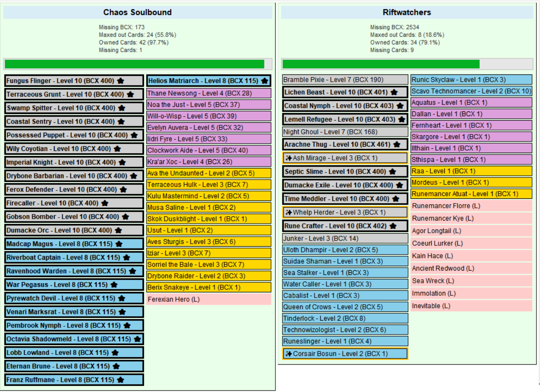This screenshot has width=540, height=392.
Task: Click the star icon on Drybone Barbarian row
Action: point(134,176)
